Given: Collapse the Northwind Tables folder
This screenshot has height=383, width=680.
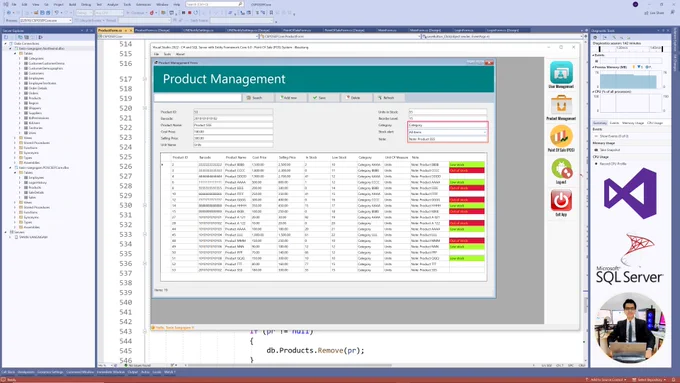Looking at the screenshot, I should click(15, 53).
